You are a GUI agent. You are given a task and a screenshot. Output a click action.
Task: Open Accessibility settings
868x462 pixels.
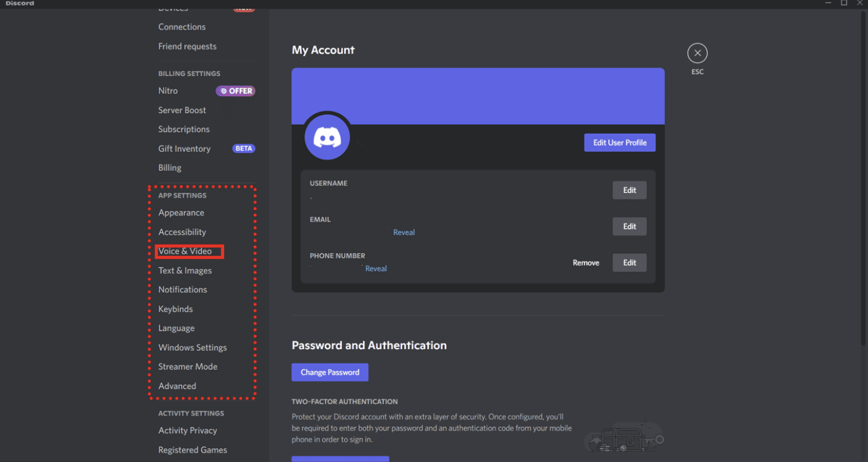click(x=182, y=232)
